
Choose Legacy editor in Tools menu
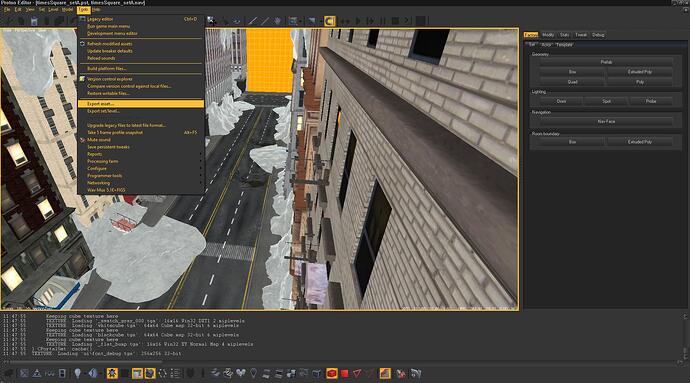click(x=141, y=19)
